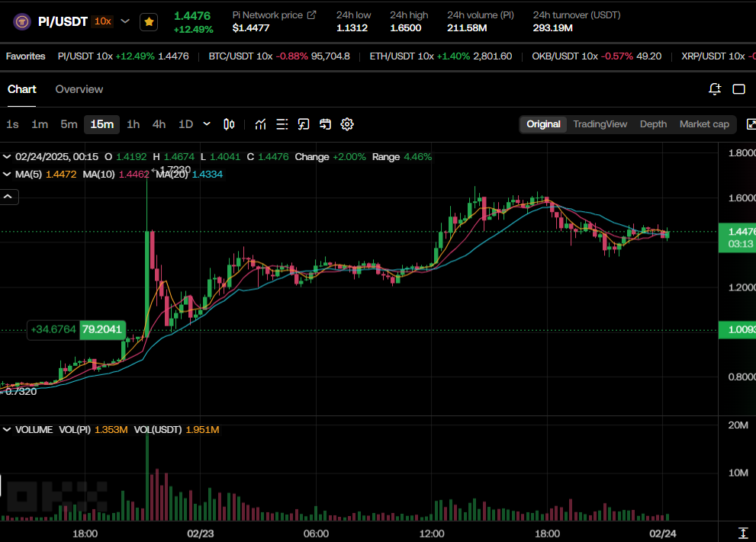Select the 15m timeframe
Image resolution: width=756 pixels, height=542 pixels.
(101, 124)
